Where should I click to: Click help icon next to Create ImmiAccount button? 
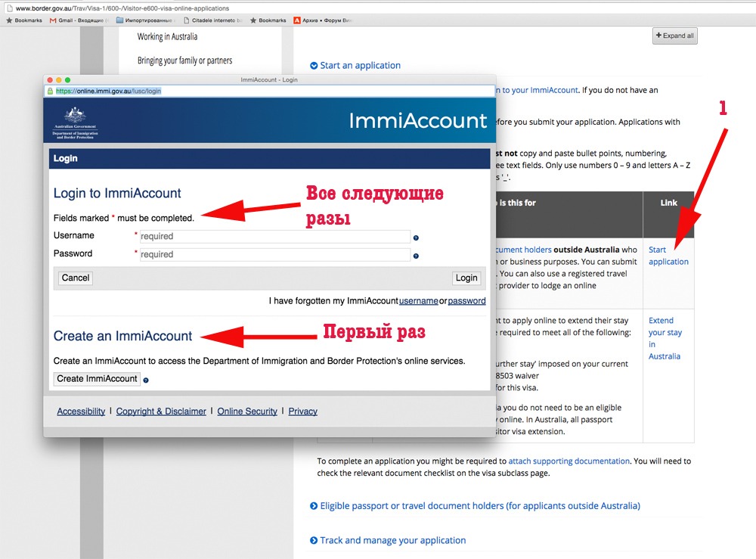[x=146, y=380]
